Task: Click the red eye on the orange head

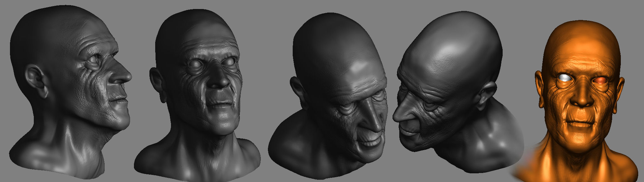Action: pos(601,80)
